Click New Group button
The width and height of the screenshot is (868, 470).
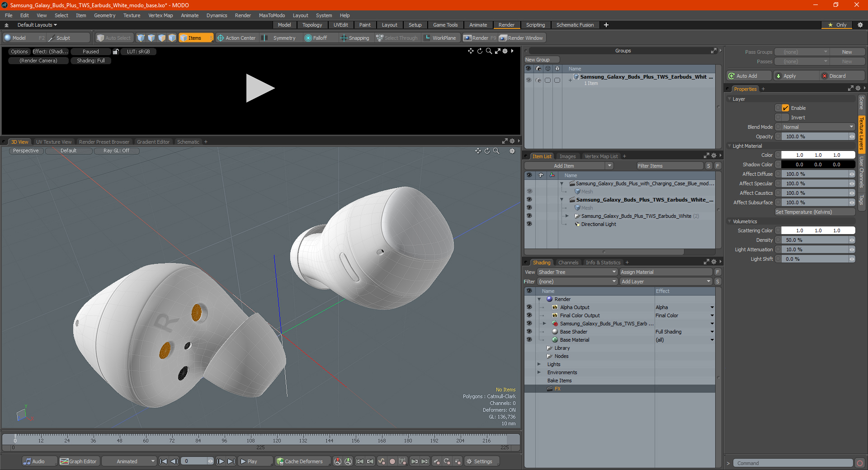pyautogui.click(x=541, y=60)
